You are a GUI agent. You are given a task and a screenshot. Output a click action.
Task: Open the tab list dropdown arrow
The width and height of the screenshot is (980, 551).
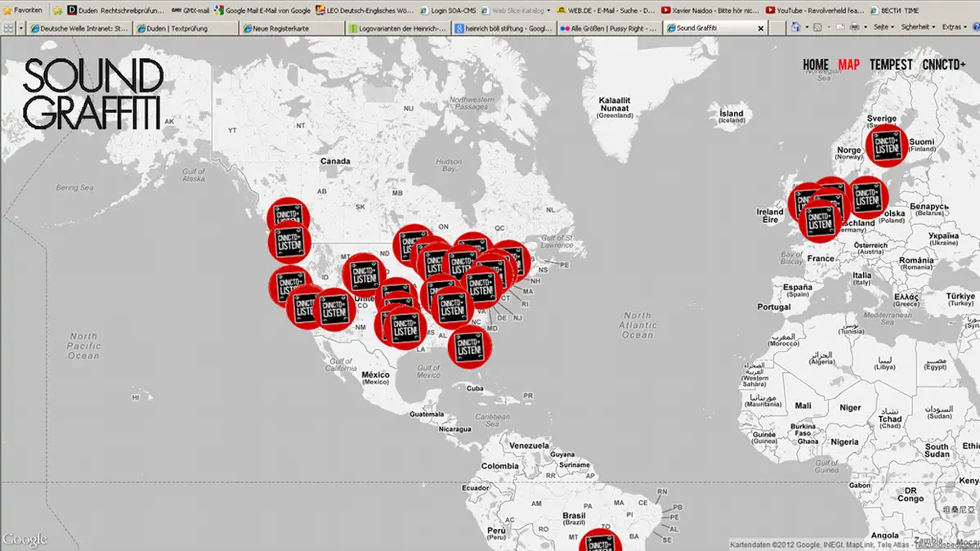20,28
